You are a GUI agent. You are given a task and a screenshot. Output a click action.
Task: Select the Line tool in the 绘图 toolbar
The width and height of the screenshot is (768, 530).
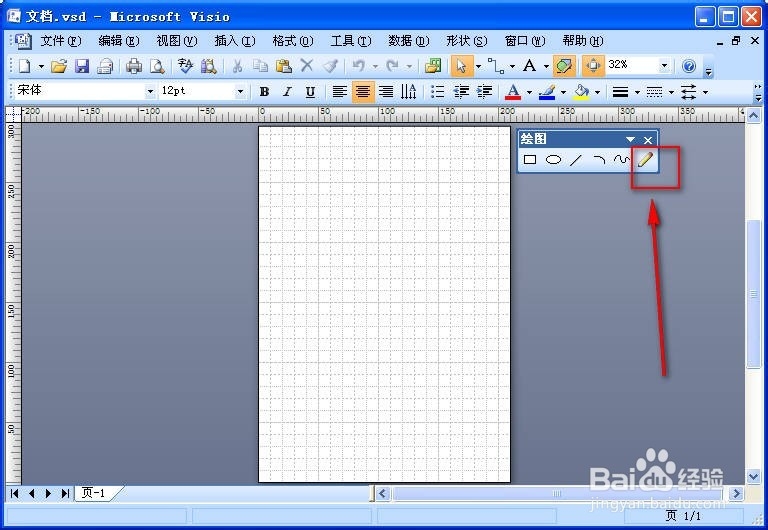click(x=576, y=159)
